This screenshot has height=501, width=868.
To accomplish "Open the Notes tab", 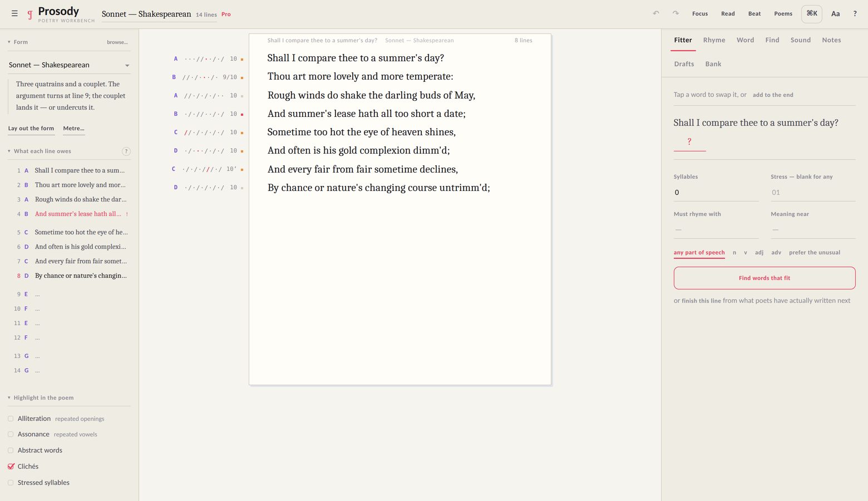I will [831, 40].
